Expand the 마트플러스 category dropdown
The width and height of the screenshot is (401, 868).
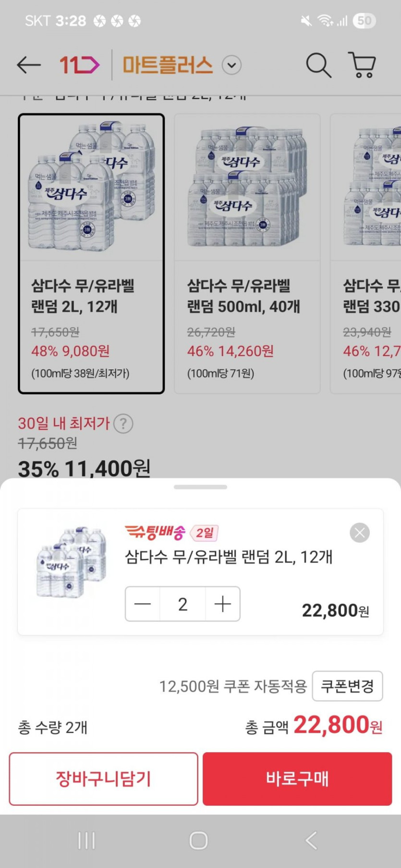pos(231,65)
